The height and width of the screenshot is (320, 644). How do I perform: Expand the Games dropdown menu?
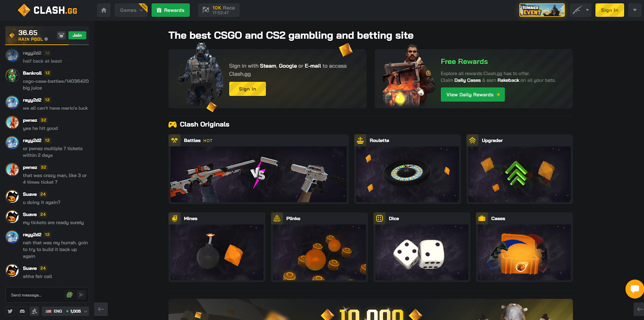(131, 10)
